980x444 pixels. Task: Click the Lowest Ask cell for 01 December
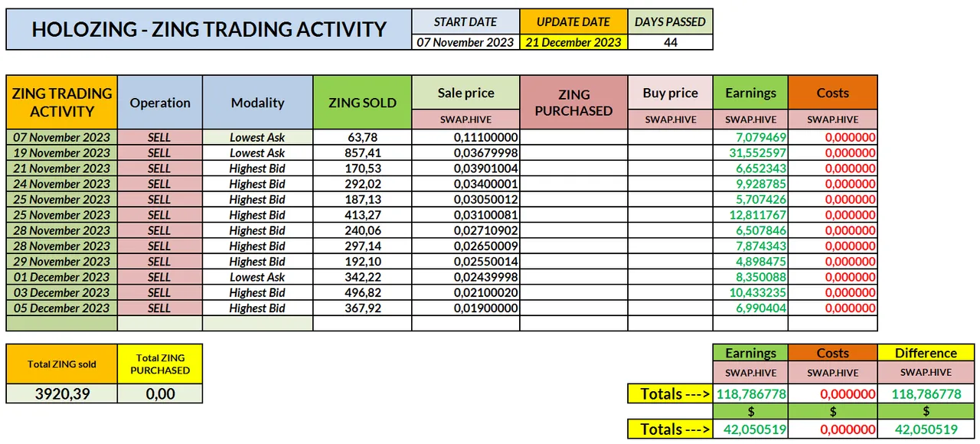[258, 277]
